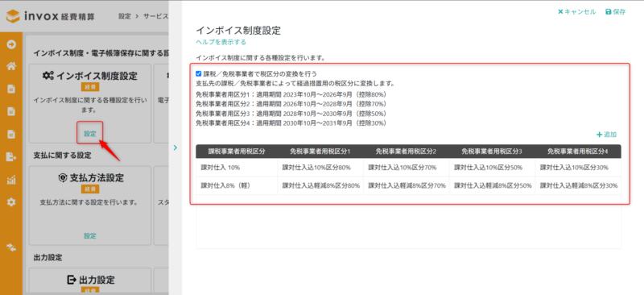
Task: Click the 免税事業者用区分1 period line
Action: [x=291, y=94]
